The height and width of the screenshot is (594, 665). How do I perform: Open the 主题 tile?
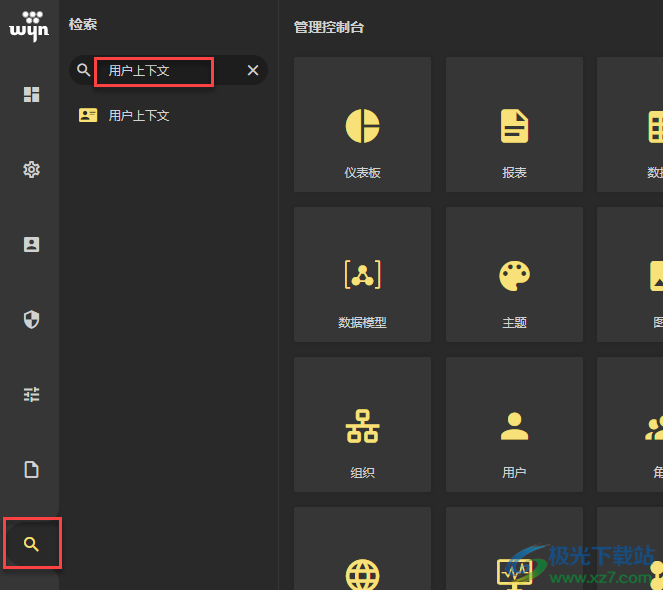[x=514, y=275]
